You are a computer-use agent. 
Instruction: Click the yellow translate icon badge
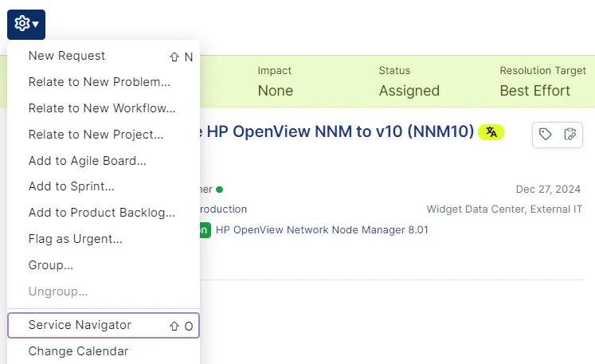coord(491,132)
